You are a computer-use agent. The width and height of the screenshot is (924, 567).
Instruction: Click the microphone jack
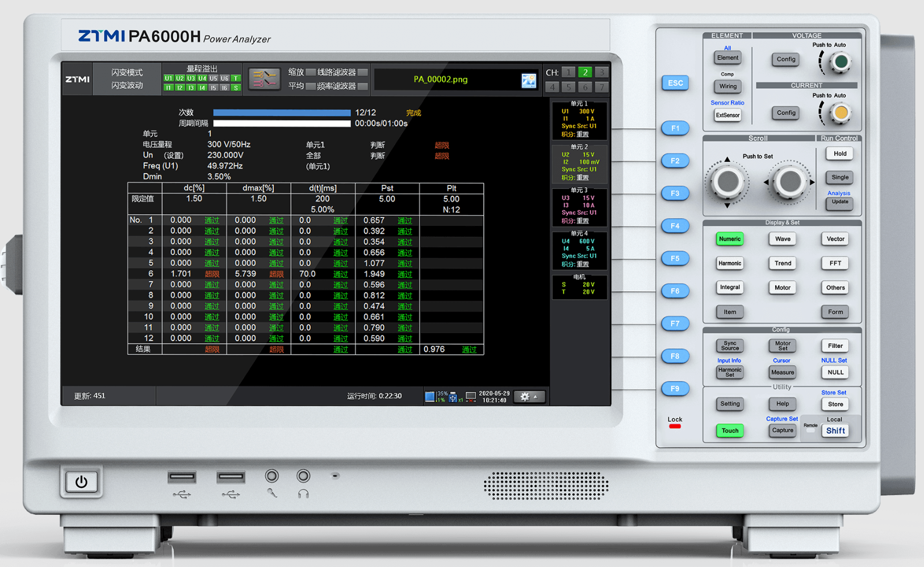click(x=272, y=476)
